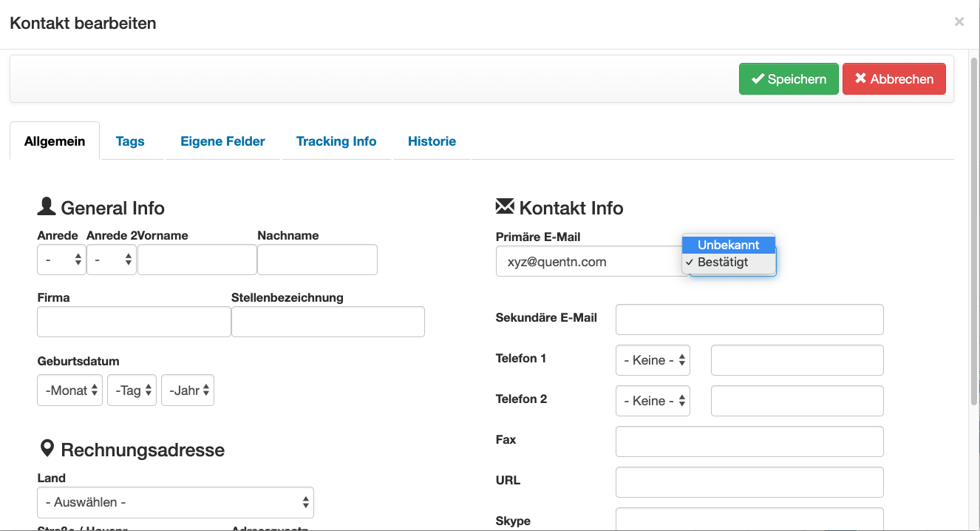Viewport: 980px width, 531px height.
Task: Focus the Nachname input field
Action: [317, 260]
